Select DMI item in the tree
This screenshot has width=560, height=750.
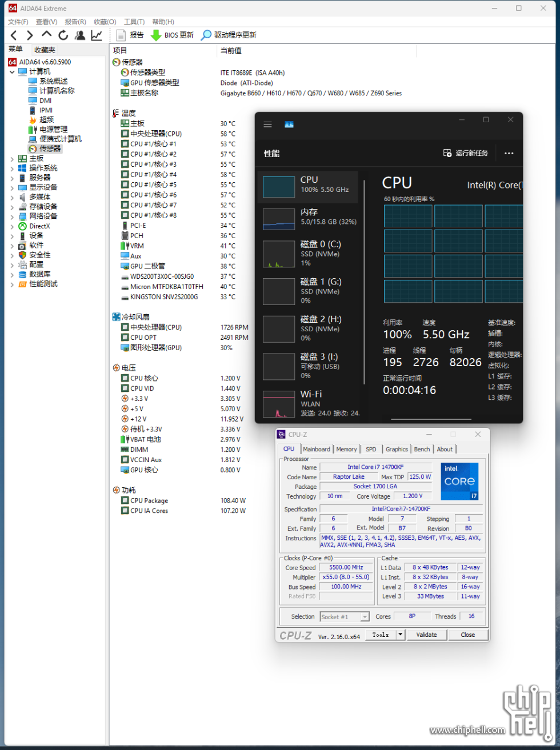45,101
